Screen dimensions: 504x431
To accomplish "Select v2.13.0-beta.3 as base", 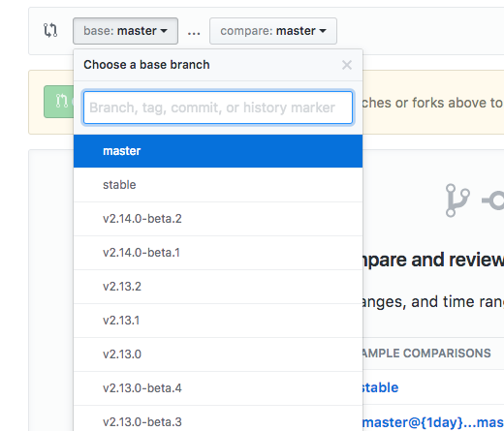I will click(218, 419).
